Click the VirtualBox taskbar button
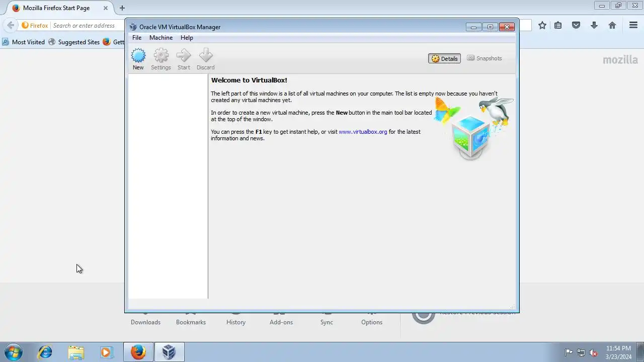 click(x=169, y=352)
